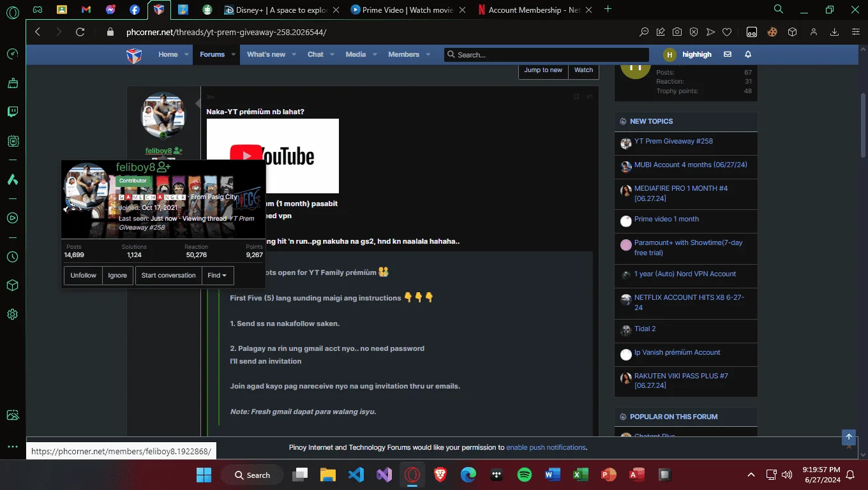Viewport: 868px width, 490px height.
Task: Open forum alerts bell icon
Action: coord(748,54)
